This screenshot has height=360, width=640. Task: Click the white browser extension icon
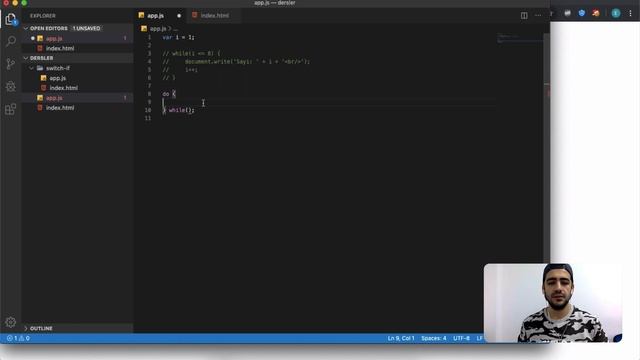click(x=568, y=13)
